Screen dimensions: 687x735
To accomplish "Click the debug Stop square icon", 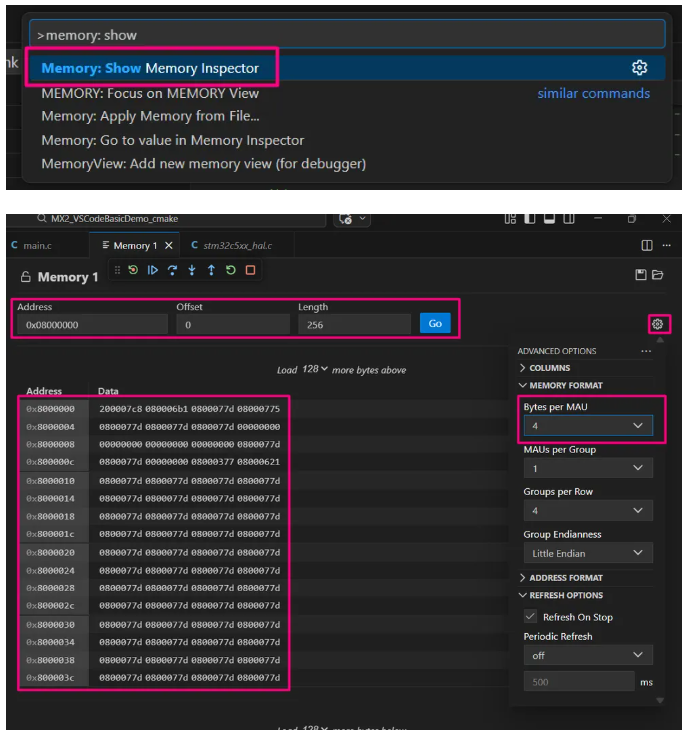I will click(x=250, y=270).
